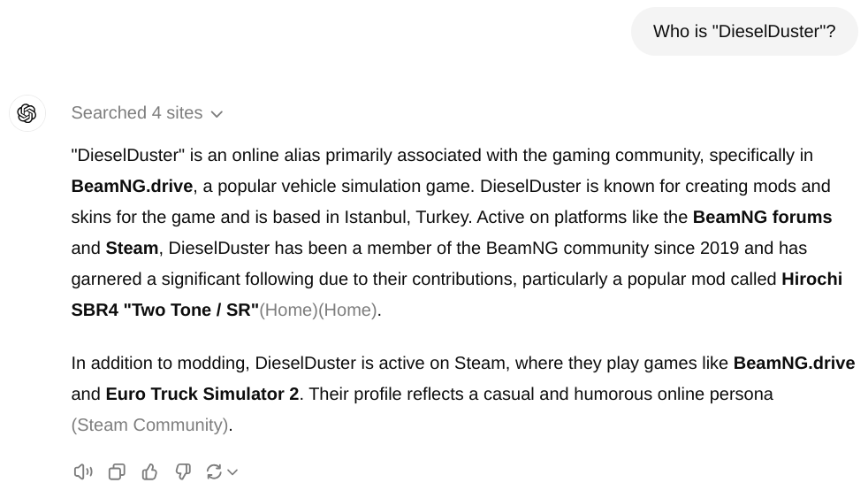
Task: Click the second paragraph's bold "BeamNG.drive"
Action: pyautogui.click(x=794, y=364)
